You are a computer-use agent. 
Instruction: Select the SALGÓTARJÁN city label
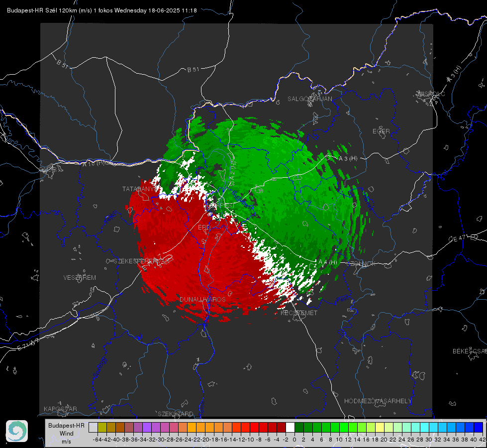[309, 99]
